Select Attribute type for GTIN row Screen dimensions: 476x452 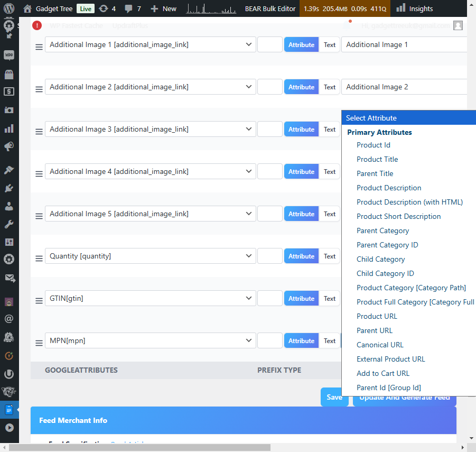tap(302, 298)
